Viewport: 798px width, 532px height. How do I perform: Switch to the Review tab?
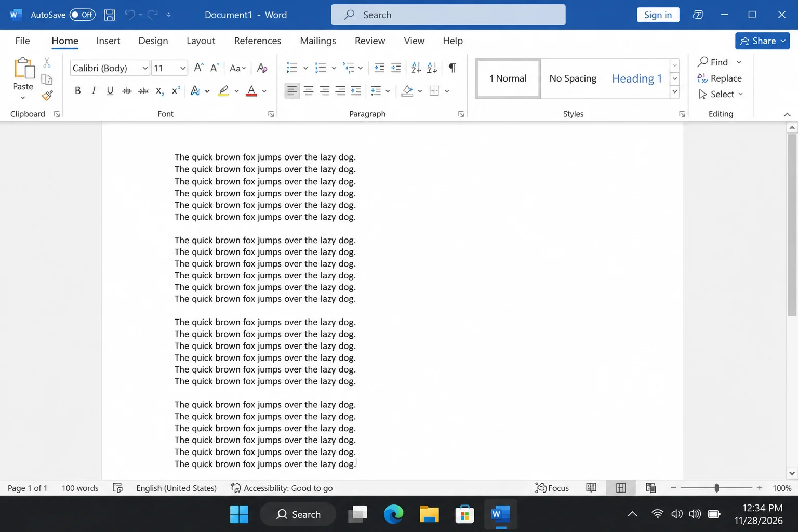point(370,41)
